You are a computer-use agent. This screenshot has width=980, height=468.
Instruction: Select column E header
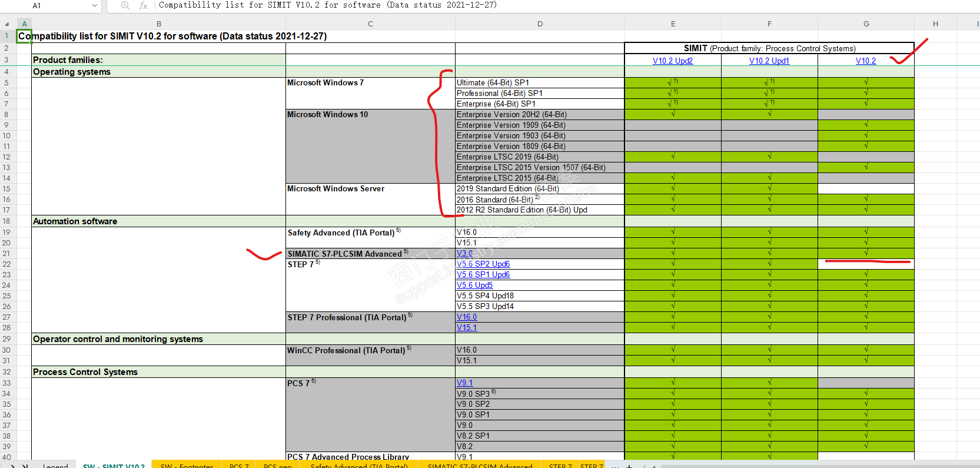pos(673,24)
